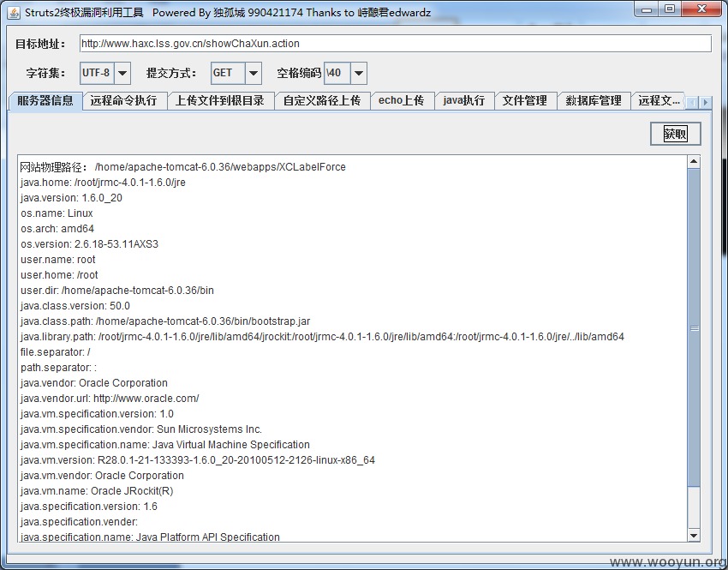
Task: Click the user.name: root line
Action: [58, 259]
